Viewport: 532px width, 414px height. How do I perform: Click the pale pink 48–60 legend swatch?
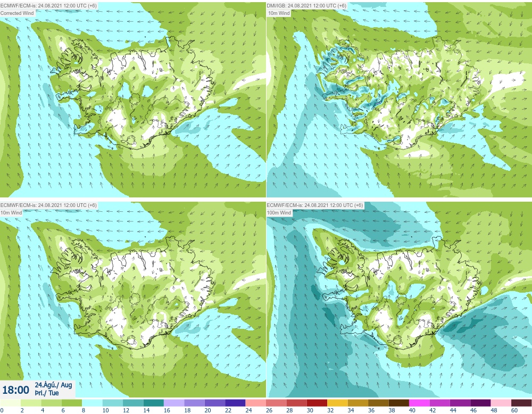coord(501,403)
